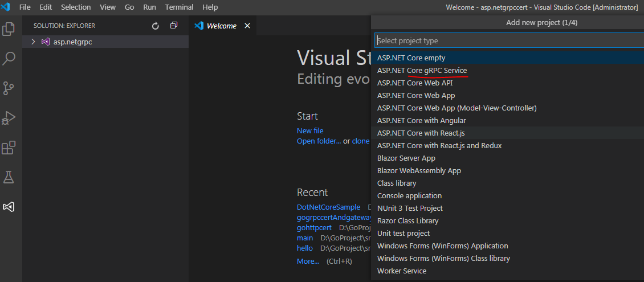Open the Run menu
Image resolution: width=644 pixels, height=282 pixels.
pos(149,7)
